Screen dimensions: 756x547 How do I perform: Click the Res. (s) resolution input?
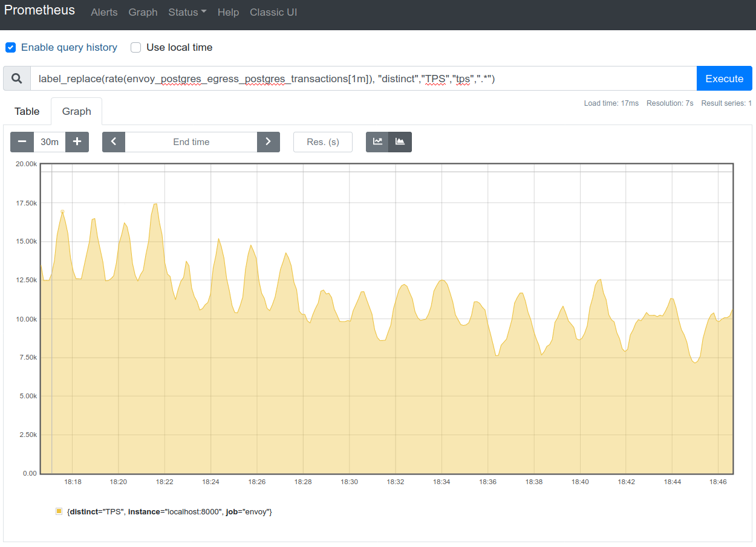[x=323, y=142]
